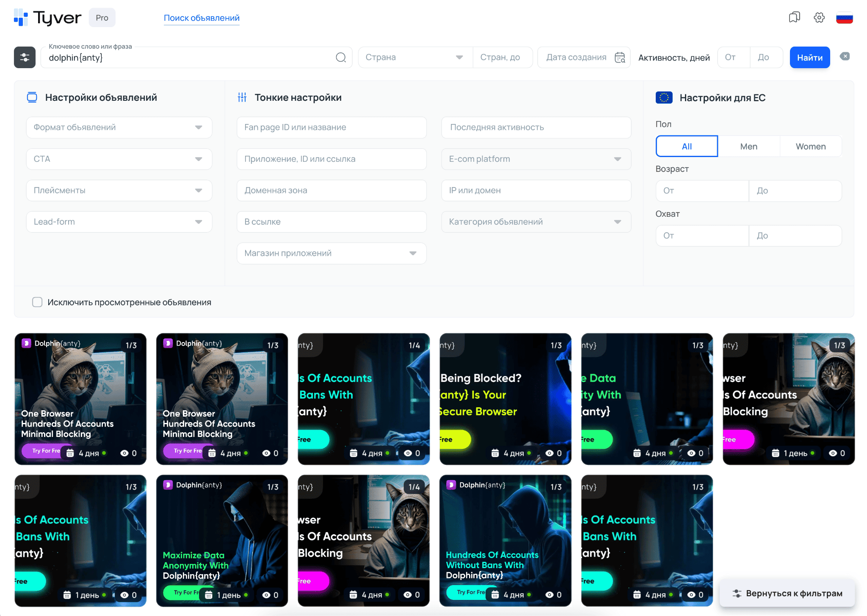This screenshot has height=616, width=867.
Task: Expand the CTA dropdown
Action: (119, 159)
